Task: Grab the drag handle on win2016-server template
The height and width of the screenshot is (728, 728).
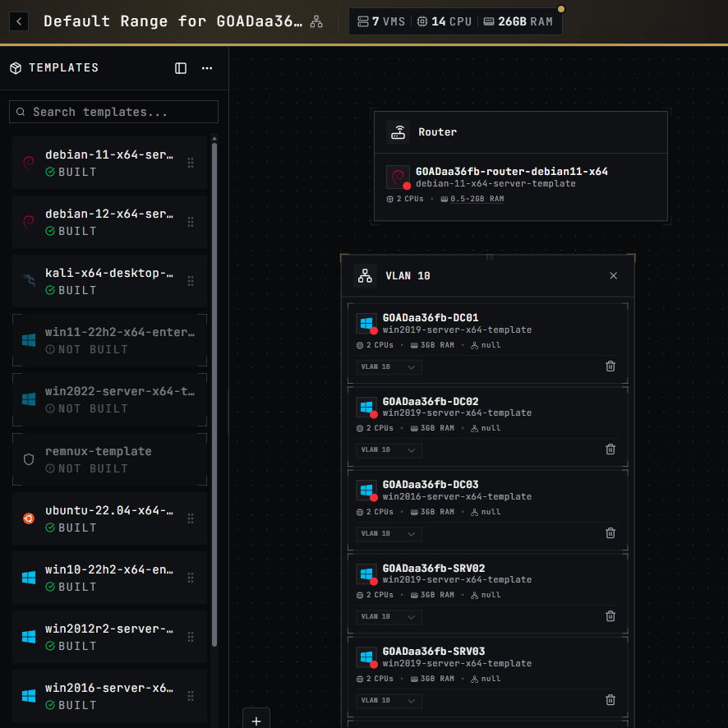Action: (191, 696)
